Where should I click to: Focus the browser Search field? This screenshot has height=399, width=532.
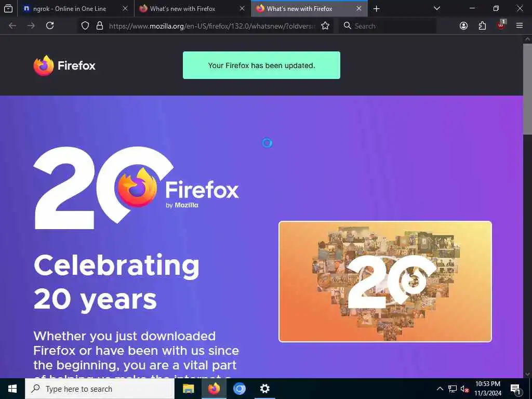(x=388, y=26)
